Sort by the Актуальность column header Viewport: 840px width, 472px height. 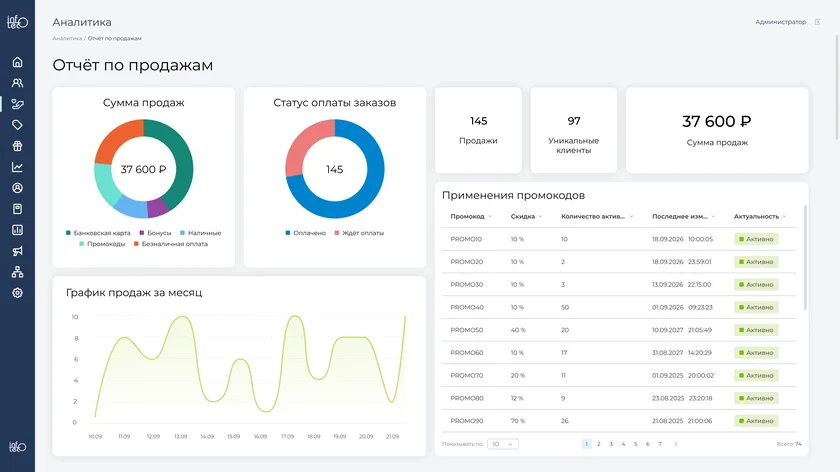(760, 216)
